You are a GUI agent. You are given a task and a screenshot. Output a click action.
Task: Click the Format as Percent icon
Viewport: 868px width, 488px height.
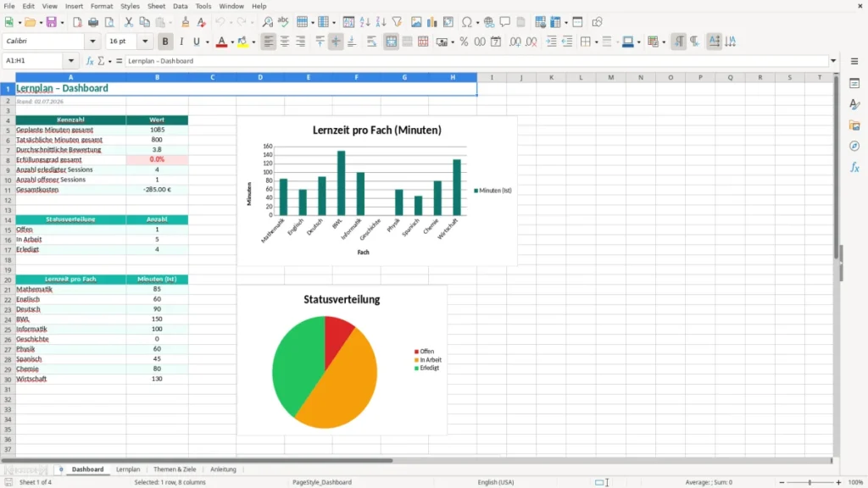click(x=464, y=42)
